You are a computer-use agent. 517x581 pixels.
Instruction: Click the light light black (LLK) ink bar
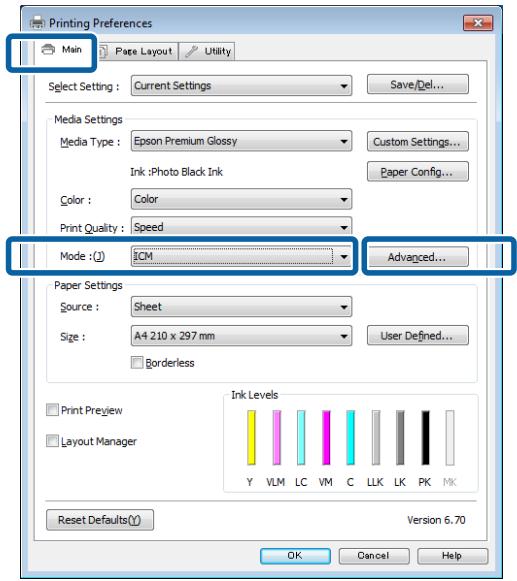[376, 437]
